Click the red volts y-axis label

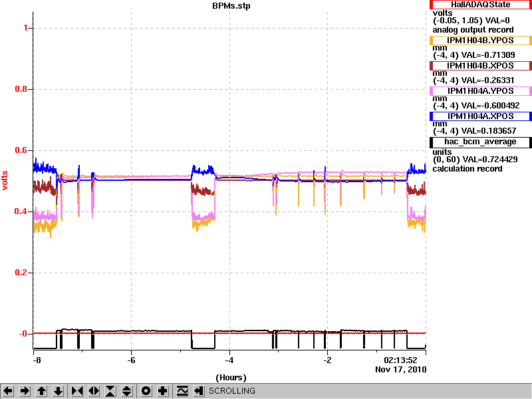pos(5,180)
